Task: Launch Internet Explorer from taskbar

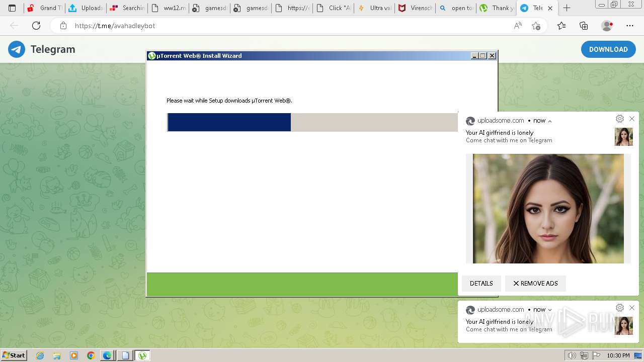Action: click(40, 355)
